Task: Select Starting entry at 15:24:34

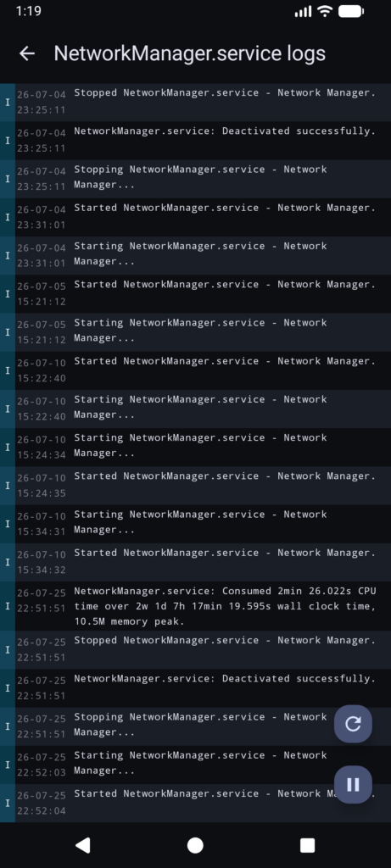Action: [x=195, y=448]
